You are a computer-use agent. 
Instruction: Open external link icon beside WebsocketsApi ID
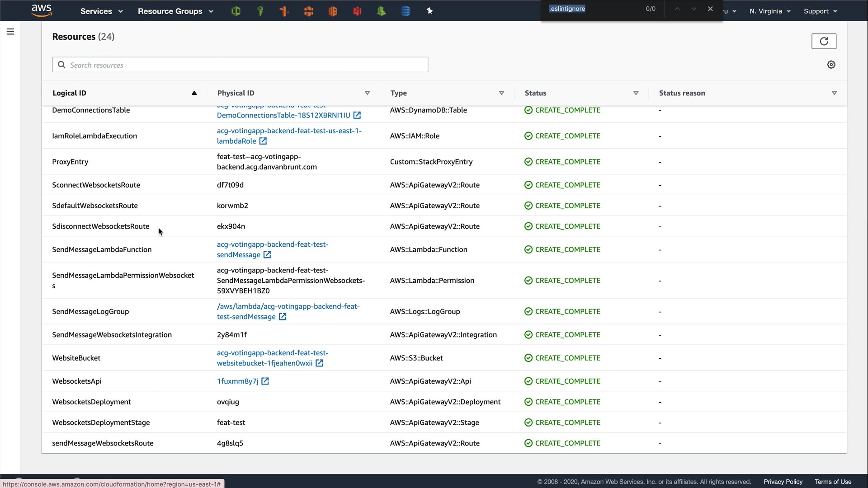click(x=265, y=381)
